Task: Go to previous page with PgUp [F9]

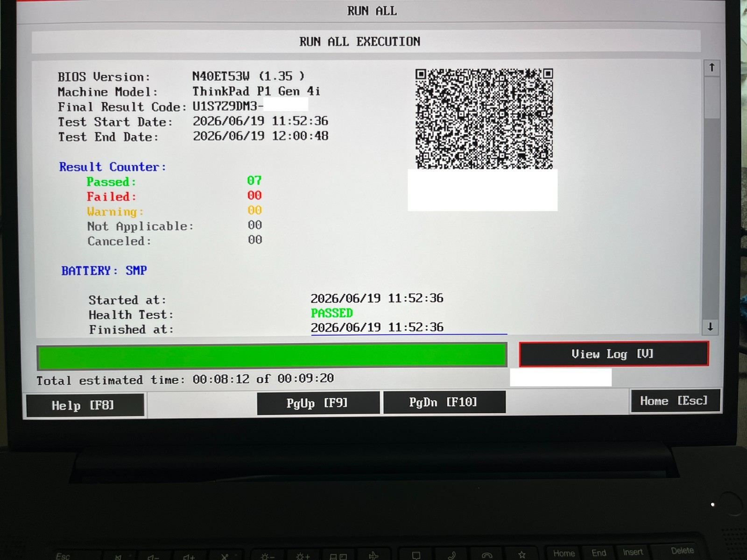Action: point(317,403)
